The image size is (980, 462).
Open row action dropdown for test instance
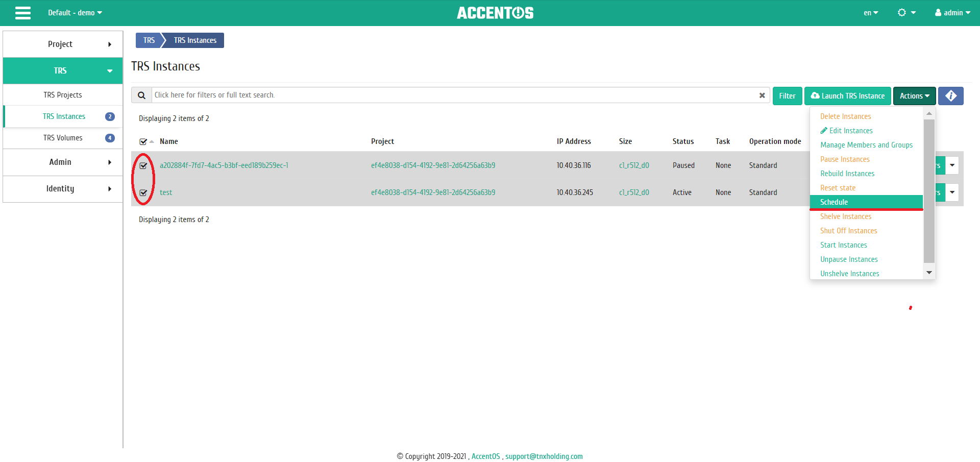pos(952,192)
